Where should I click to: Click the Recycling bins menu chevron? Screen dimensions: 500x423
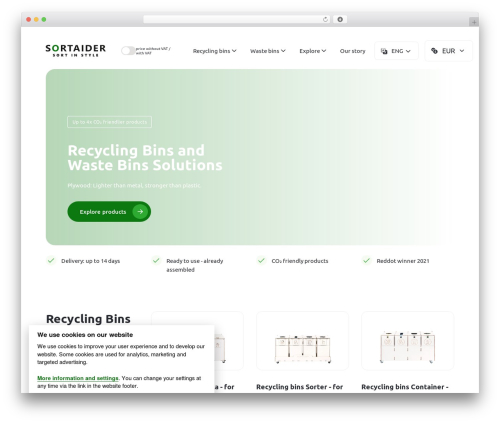(234, 51)
